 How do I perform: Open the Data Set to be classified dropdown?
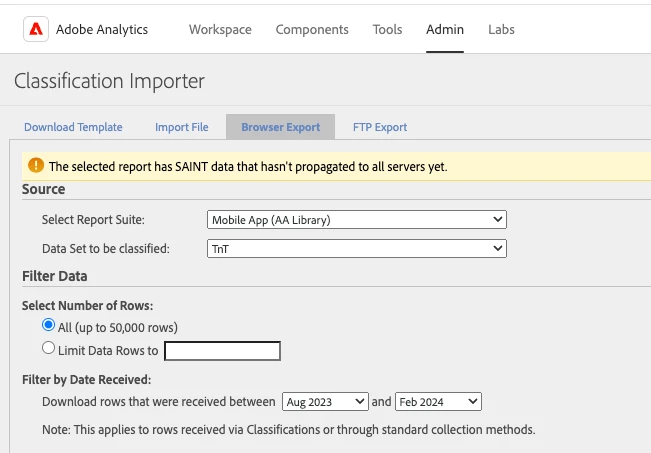[357, 249]
